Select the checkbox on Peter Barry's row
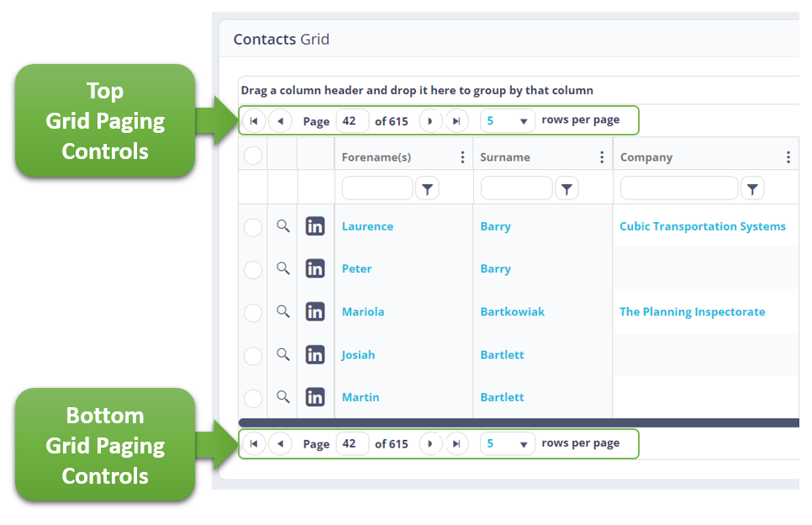 (x=253, y=268)
